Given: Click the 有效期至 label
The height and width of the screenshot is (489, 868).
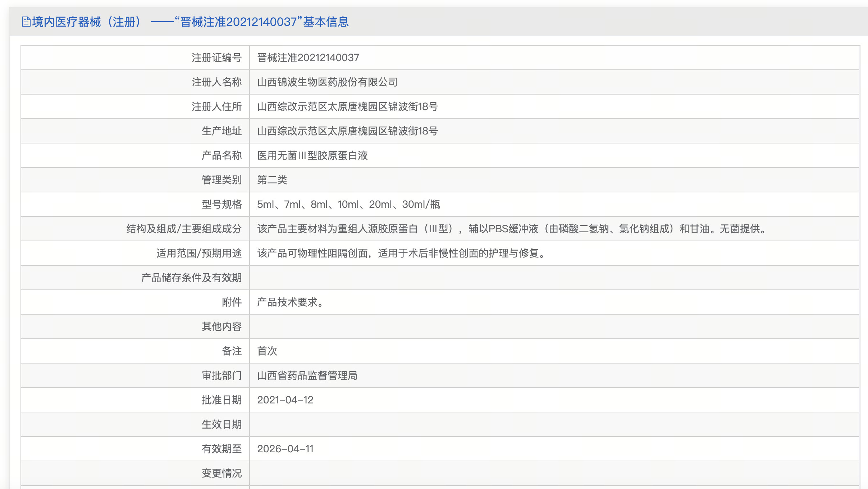Looking at the screenshot, I should click(221, 449).
